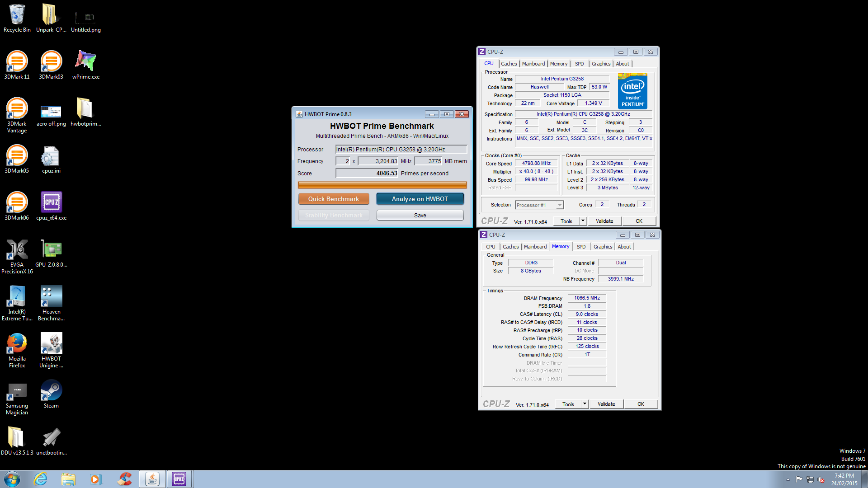Open the Java app taskbar button
Screen dimensions: 868x488
[152, 479]
